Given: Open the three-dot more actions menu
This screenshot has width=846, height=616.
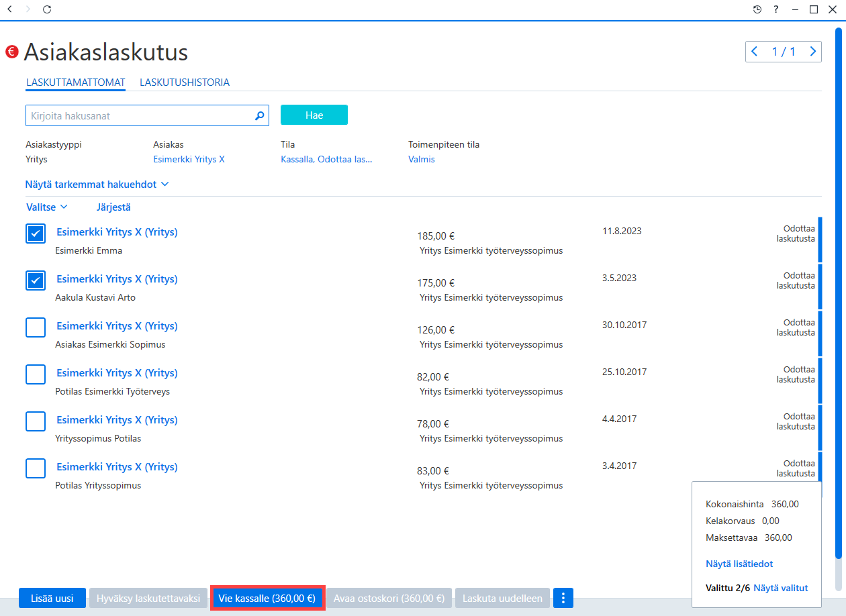Looking at the screenshot, I should click(563, 598).
